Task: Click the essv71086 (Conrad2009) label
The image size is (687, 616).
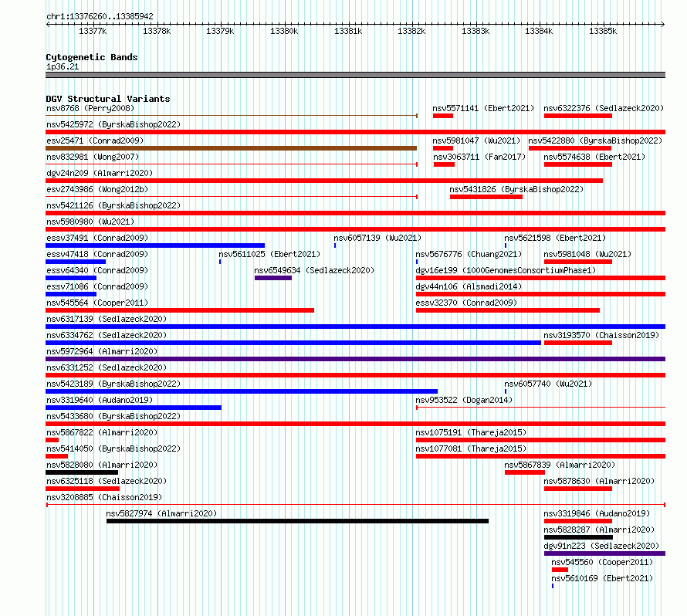Action: pos(97,286)
